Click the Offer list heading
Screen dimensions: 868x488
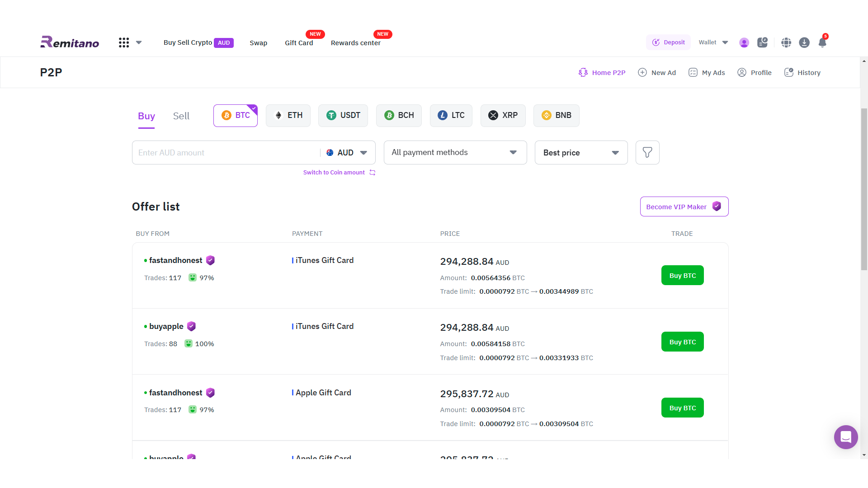pos(156,206)
